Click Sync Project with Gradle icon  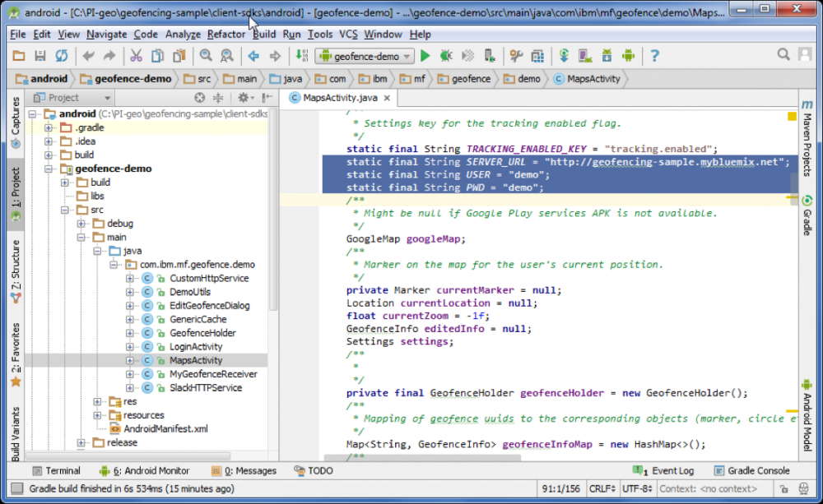564,56
